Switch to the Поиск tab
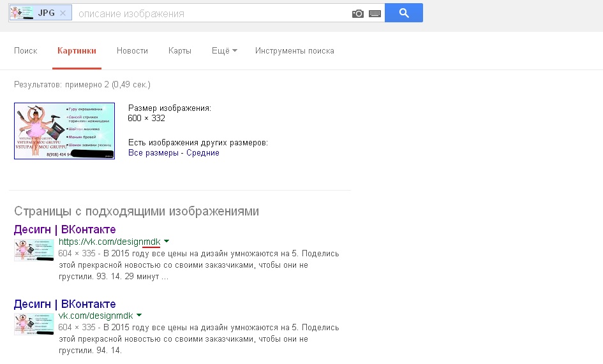 26,51
